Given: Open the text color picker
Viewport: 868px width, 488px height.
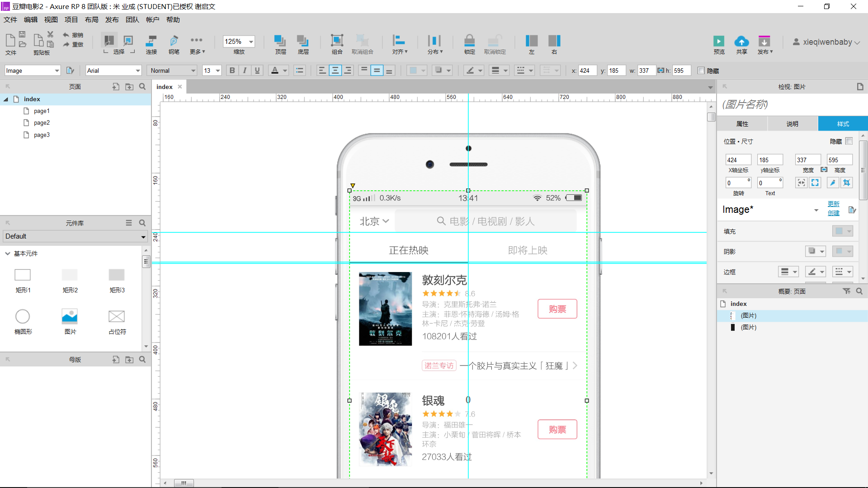Looking at the screenshot, I should [x=278, y=70].
